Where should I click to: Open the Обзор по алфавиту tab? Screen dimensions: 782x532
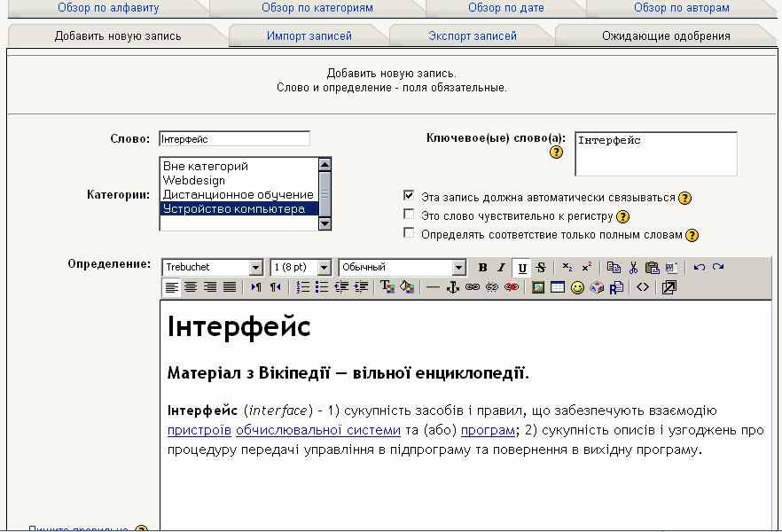click(x=108, y=7)
